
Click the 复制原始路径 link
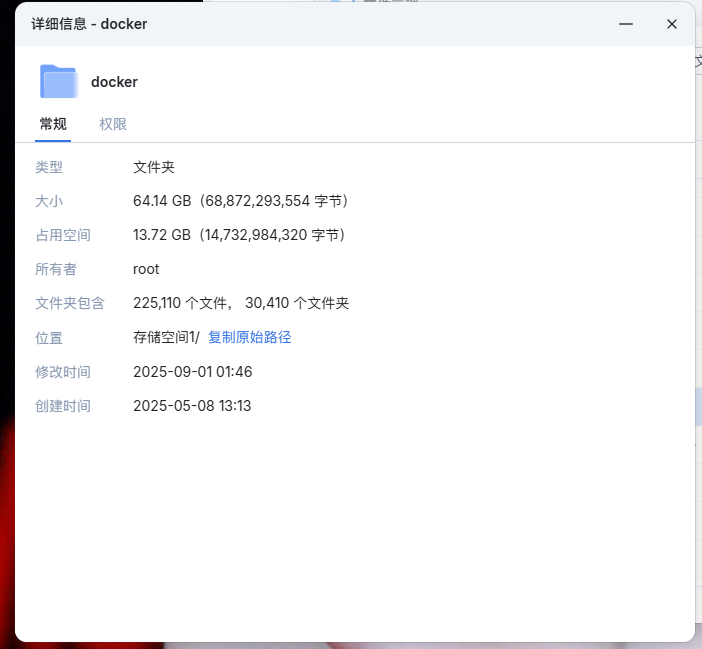tap(250, 337)
